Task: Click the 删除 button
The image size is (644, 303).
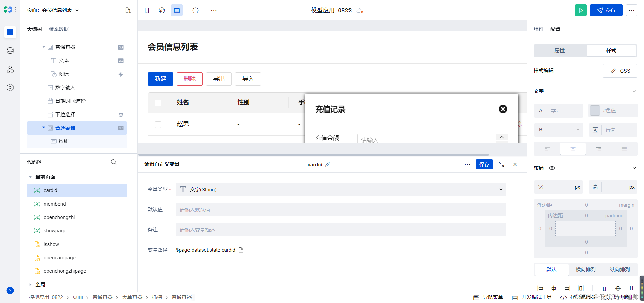Action: pyautogui.click(x=190, y=79)
